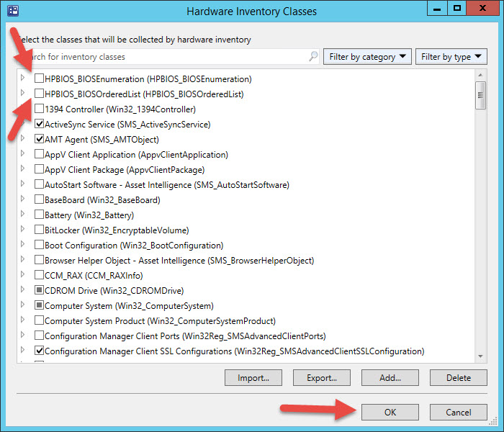Uncheck the ActiveSync Service checkbox
Screen dimensions: 504x432
[39, 125]
